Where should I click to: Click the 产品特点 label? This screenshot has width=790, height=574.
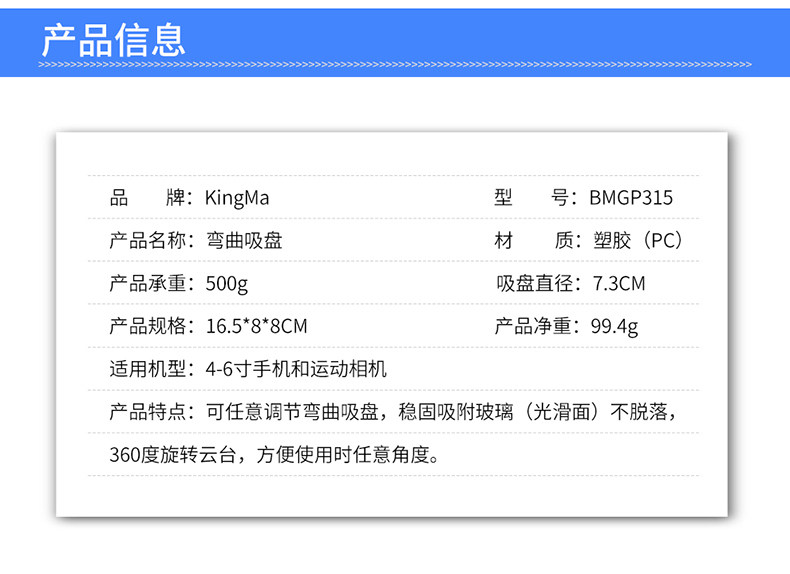tap(148, 412)
